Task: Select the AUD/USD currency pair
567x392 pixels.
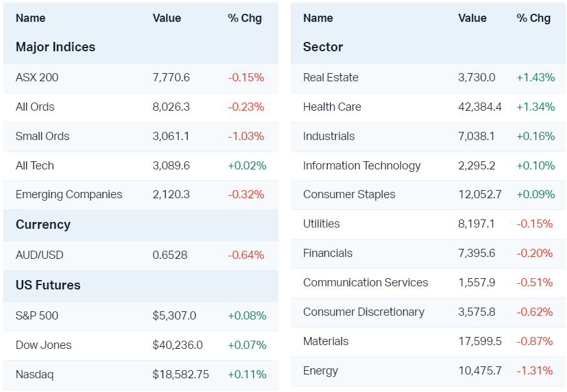Action: tap(39, 255)
